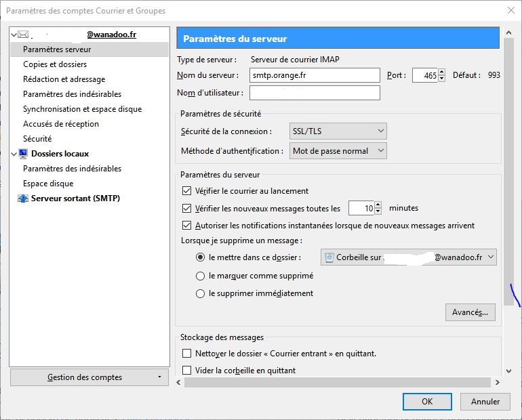The height and width of the screenshot is (420, 522).
Task: Open Méthode d'authentification dropdown
Action: (x=338, y=151)
